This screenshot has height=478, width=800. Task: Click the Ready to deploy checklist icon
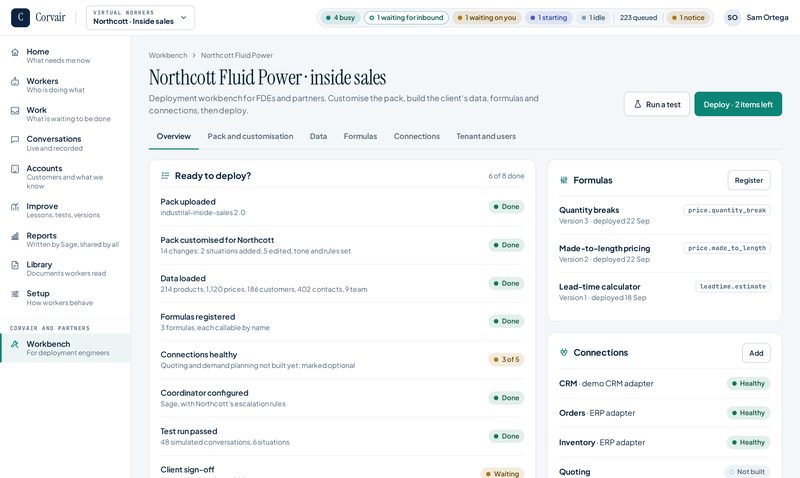coord(165,175)
